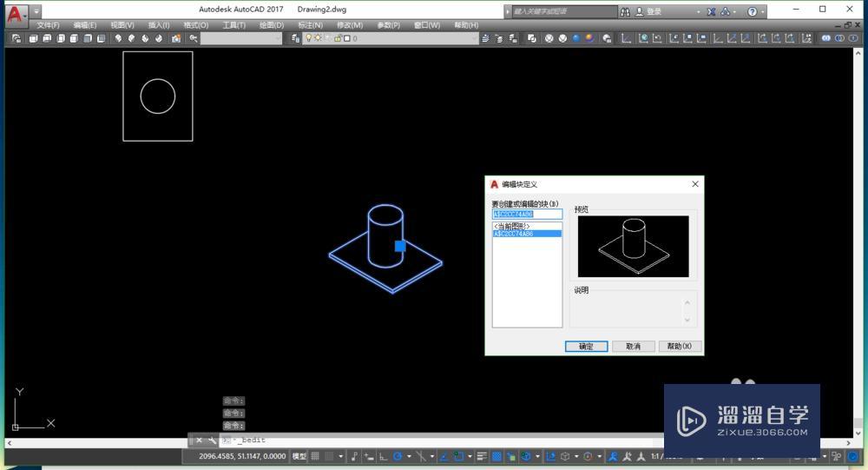
Task: Click the named views toolbar icon
Action: pos(16,38)
